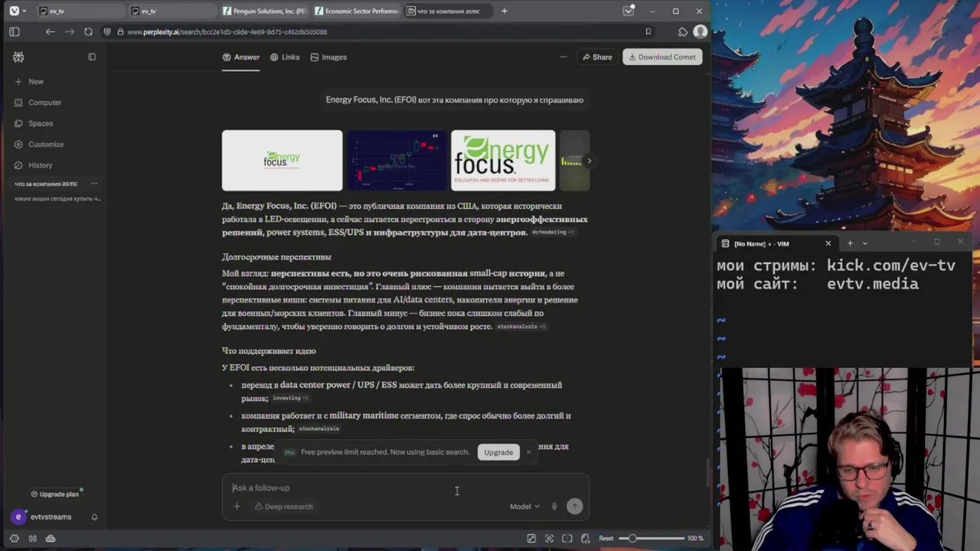Viewport: 980px width, 551px height.
Task: Open Customize in sidebar
Action: point(39,144)
